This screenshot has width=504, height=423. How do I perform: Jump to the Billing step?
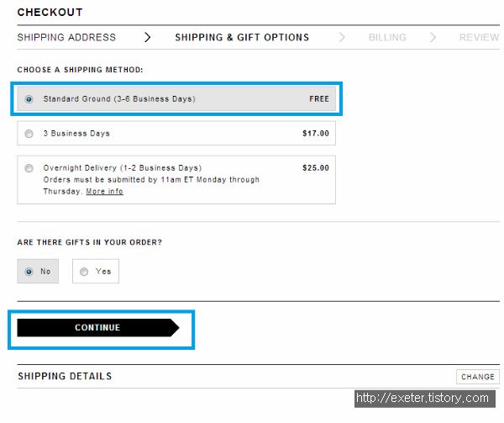387,37
